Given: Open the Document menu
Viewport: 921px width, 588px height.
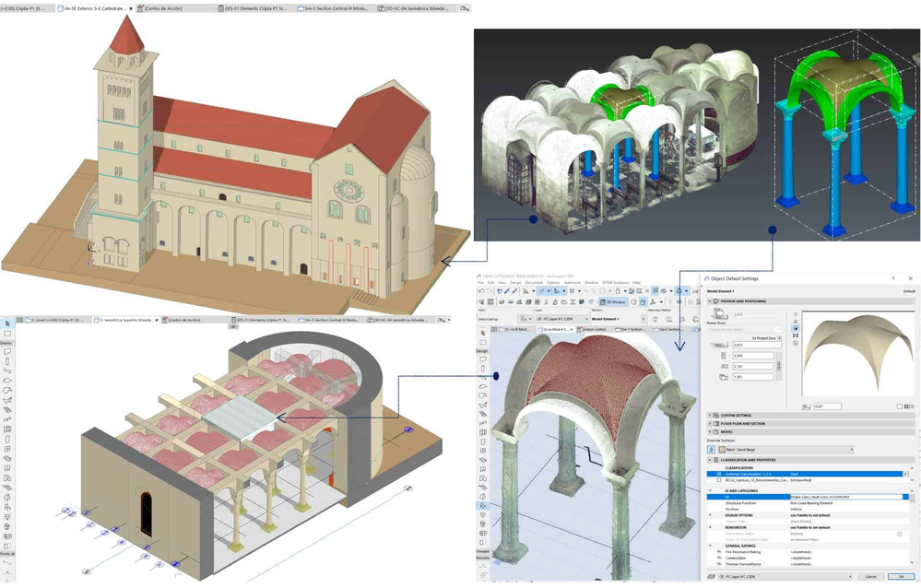Looking at the screenshot, I should [x=534, y=283].
